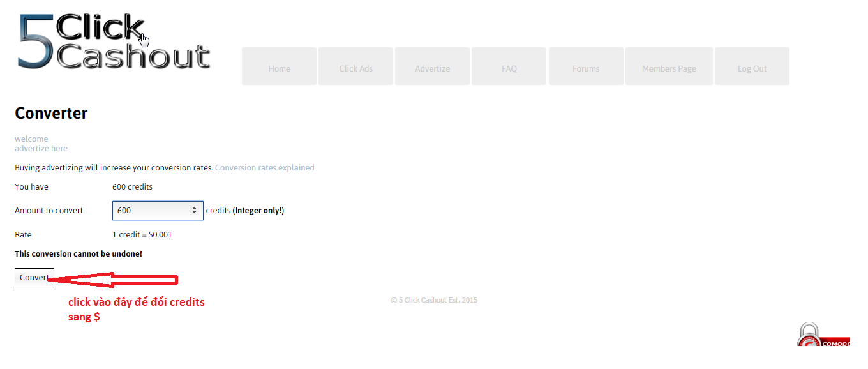The width and height of the screenshot is (868, 369).
Task: Select the 'You have' label
Action: pos(31,187)
